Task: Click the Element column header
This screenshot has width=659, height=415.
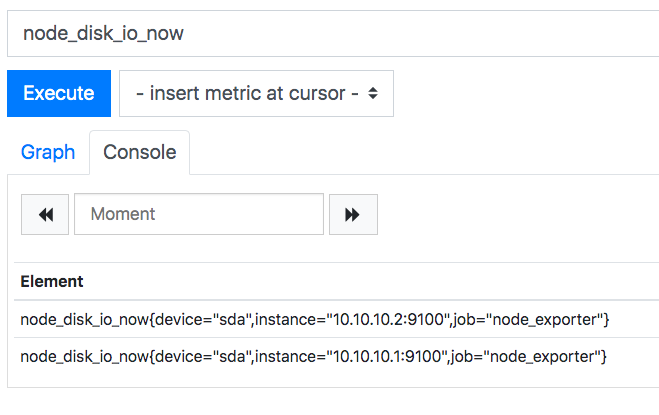Action: [x=52, y=282]
